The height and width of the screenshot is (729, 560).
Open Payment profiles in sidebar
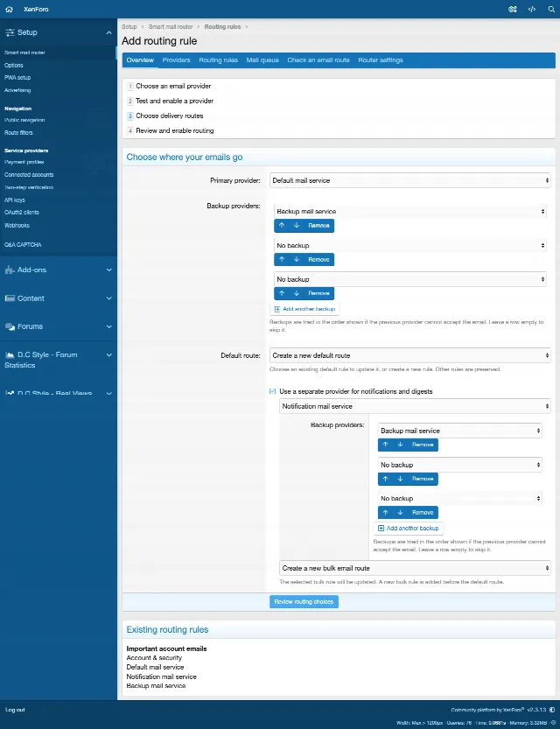pos(24,162)
